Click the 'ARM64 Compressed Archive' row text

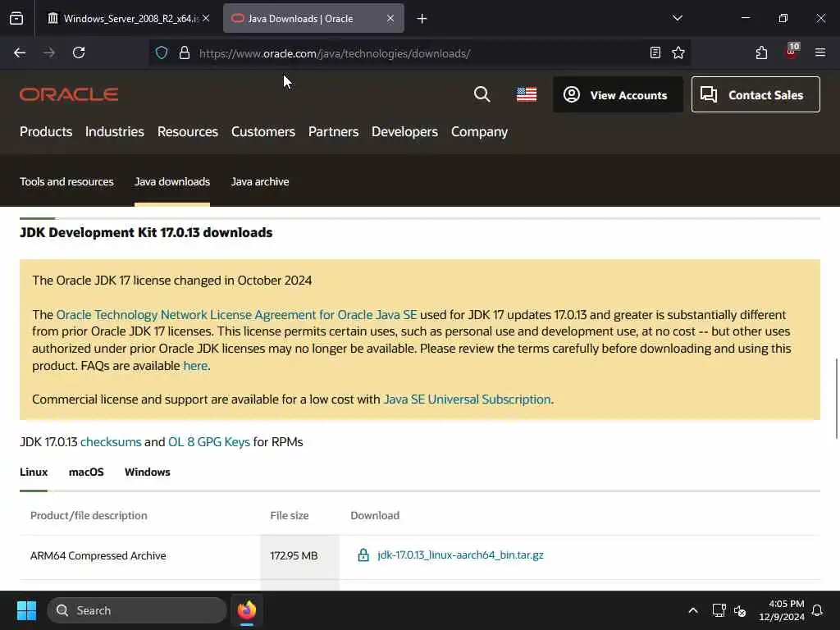pos(98,556)
